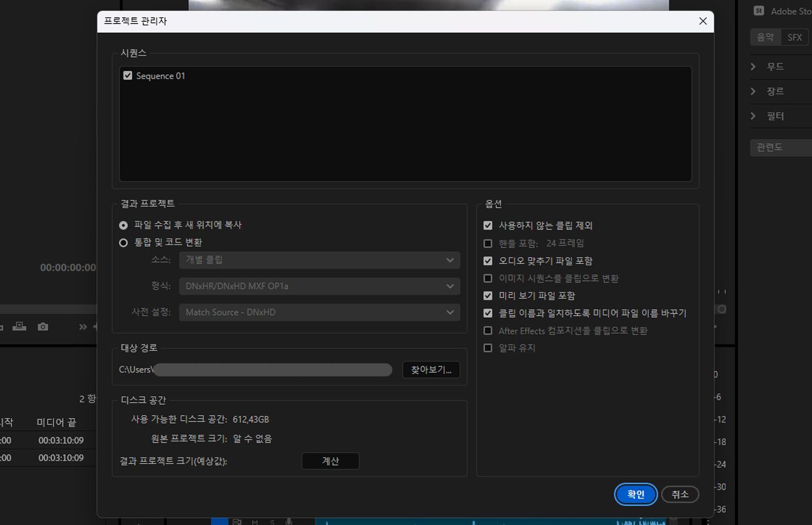Uncheck Sequence 01 in the sequence list
Viewport: 812px width, 525px height.
128,75
